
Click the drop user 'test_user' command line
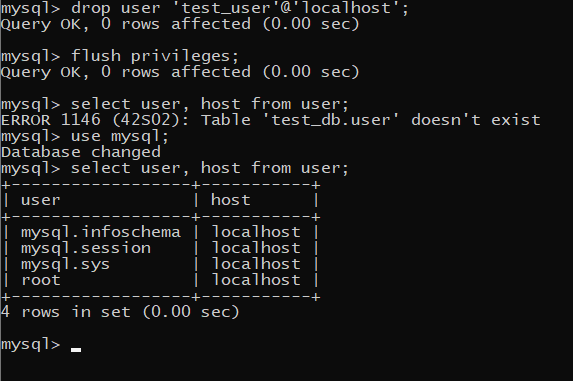coord(205,8)
